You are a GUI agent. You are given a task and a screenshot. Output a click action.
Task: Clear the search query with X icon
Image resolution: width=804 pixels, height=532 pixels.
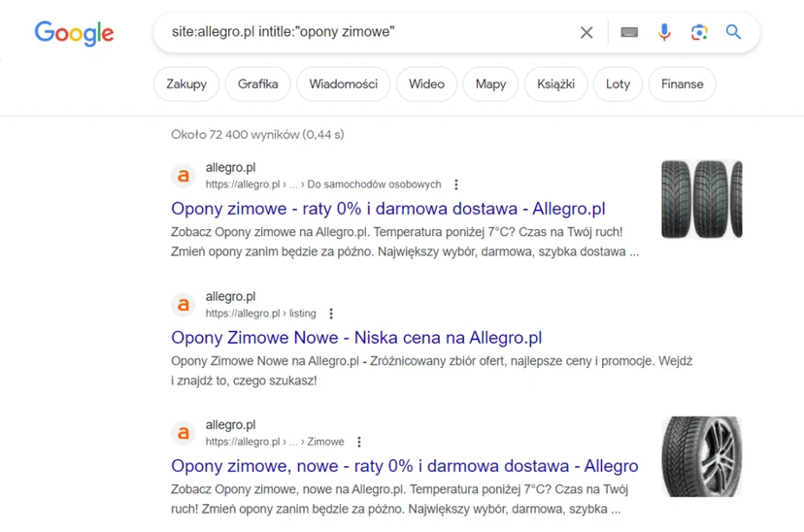point(586,32)
